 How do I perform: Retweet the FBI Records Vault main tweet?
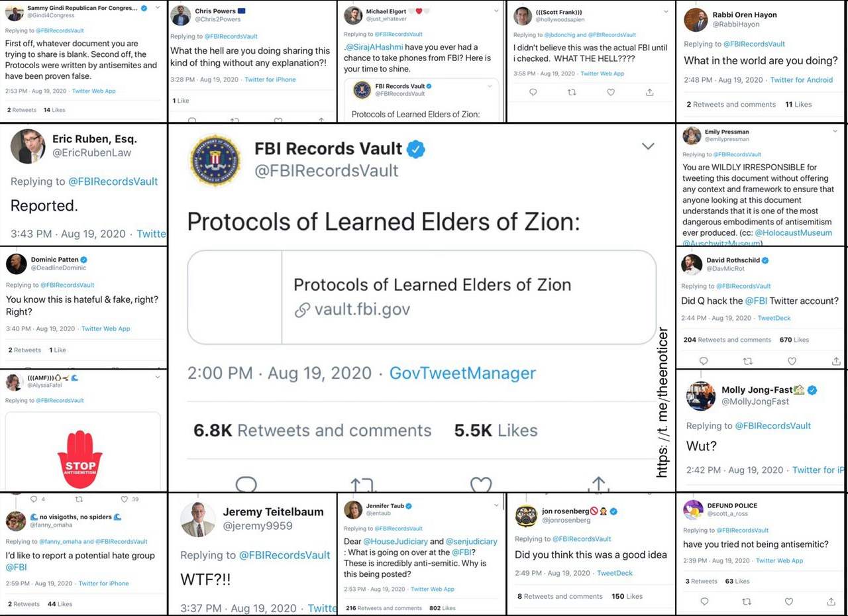tap(364, 486)
